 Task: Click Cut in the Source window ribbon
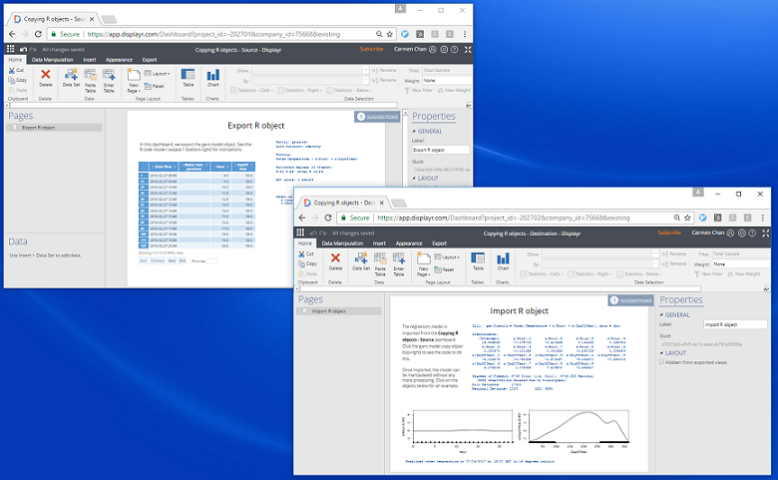pyautogui.click(x=16, y=70)
